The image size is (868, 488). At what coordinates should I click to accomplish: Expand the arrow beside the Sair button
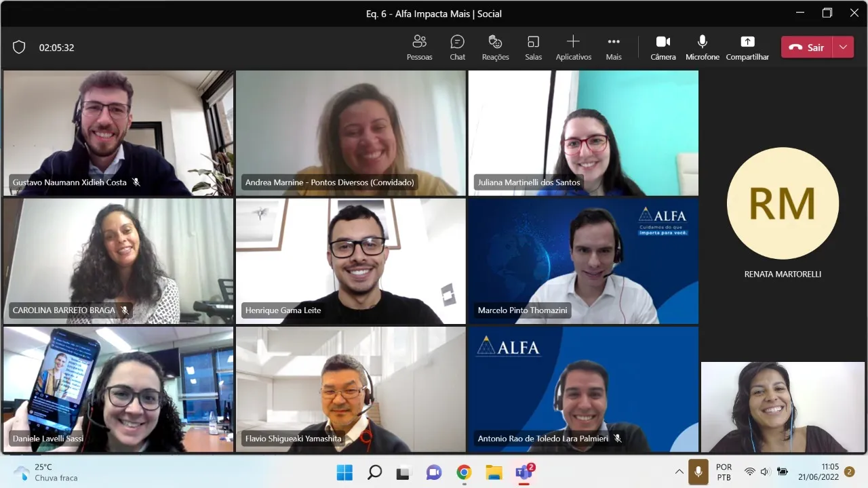tap(843, 47)
